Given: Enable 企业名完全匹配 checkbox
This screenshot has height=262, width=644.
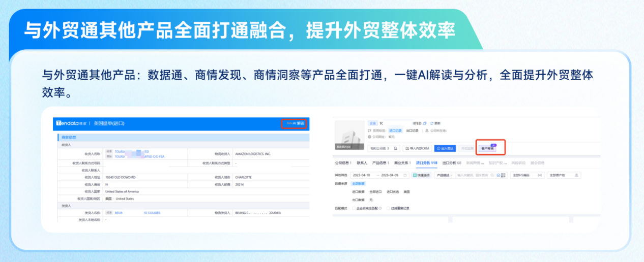Looking at the screenshot, I should click(354, 208).
